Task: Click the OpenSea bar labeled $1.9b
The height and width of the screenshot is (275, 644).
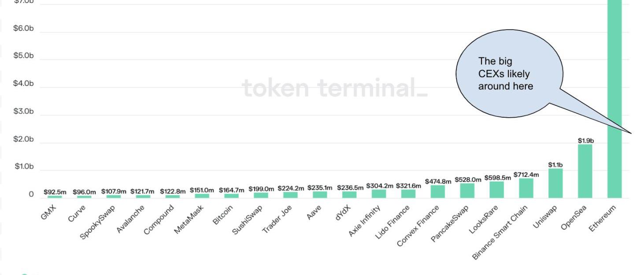Action: click(x=585, y=171)
